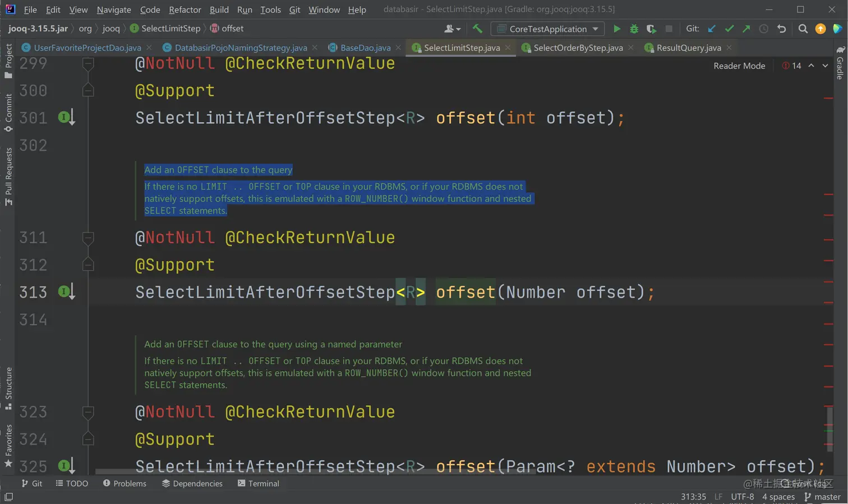Click the offset method breadcrumb
The width and height of the screenshot is (848, 504).
pos(227,29)
